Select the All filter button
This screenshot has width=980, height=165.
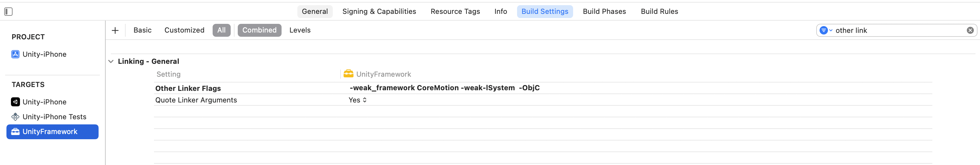click(x=221, y=30)
